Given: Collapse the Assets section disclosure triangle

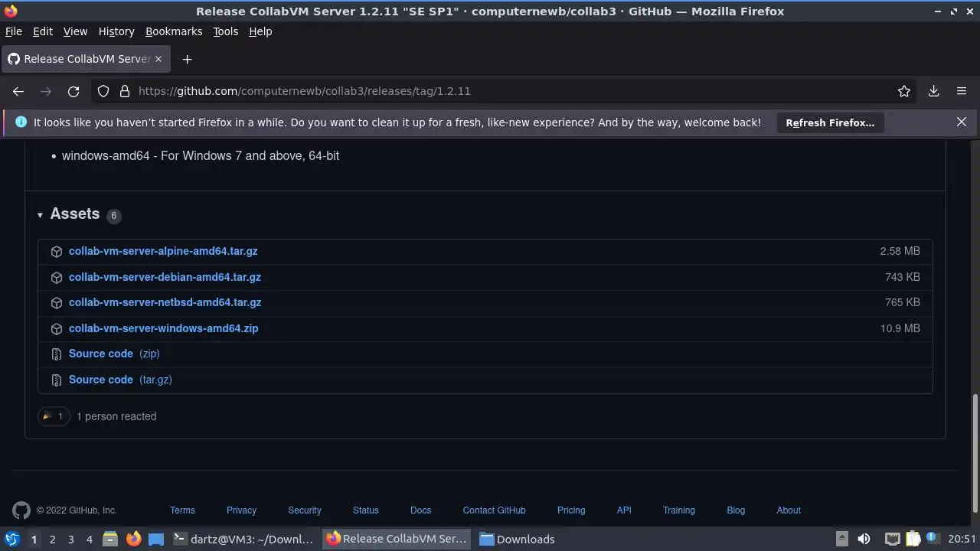Looking at the screenshot, I should pyautogui.click(x=40, y=215).
